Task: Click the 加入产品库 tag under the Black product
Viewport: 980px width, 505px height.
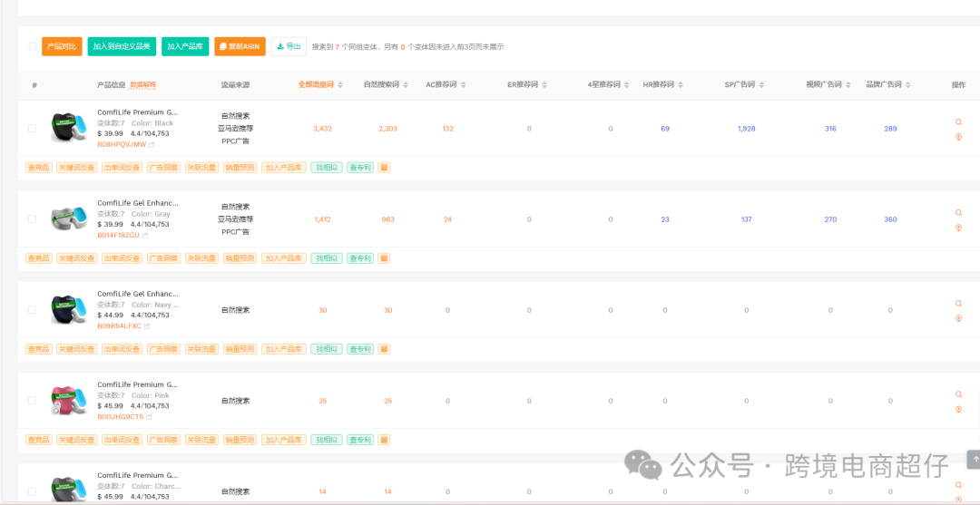Action: 284,168
